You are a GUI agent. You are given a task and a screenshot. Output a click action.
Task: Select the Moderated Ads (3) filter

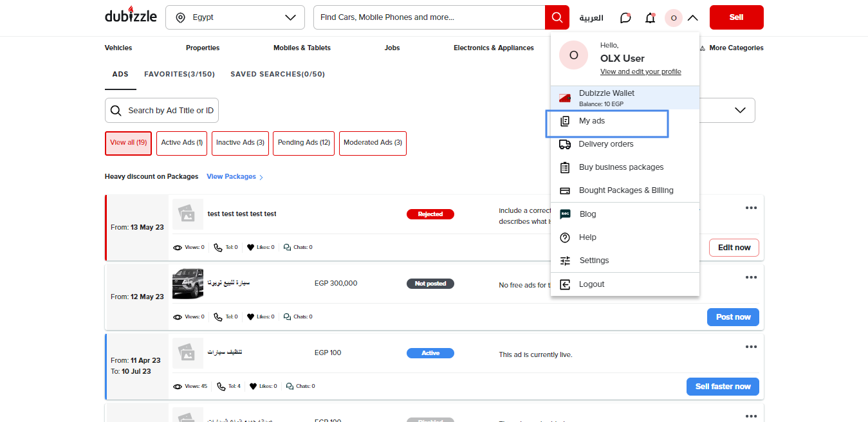373,143
